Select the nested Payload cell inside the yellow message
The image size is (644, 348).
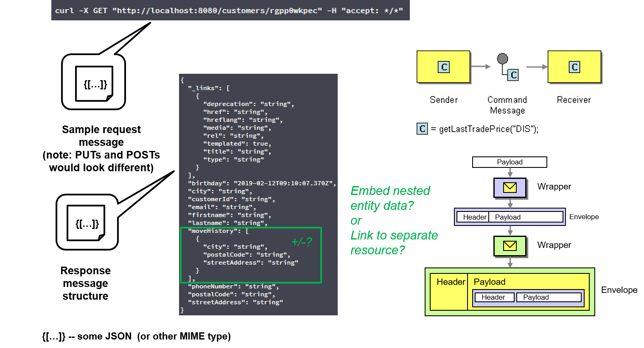click(548, 298)
